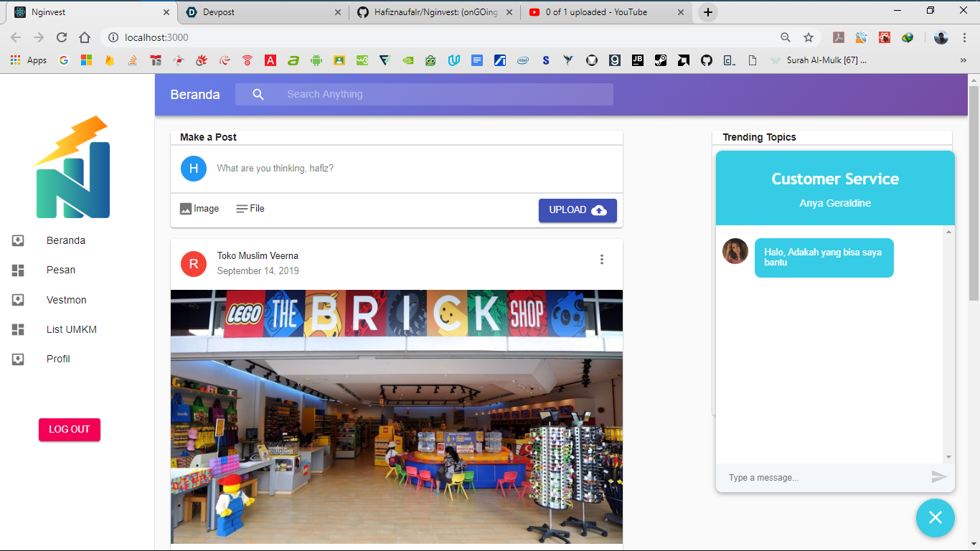Close the Devpost tab
The width and height of the screenshot is (980, 551).
tap(338, 12)
